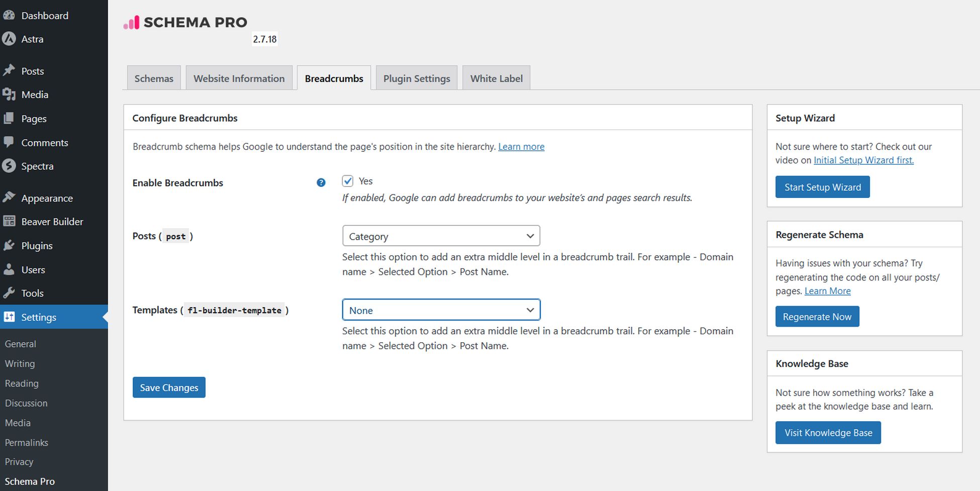The width and height of the screenshot is (980, 491).
Task: Open the breadcrumb schema Learn more link
Action: [521, 146]
